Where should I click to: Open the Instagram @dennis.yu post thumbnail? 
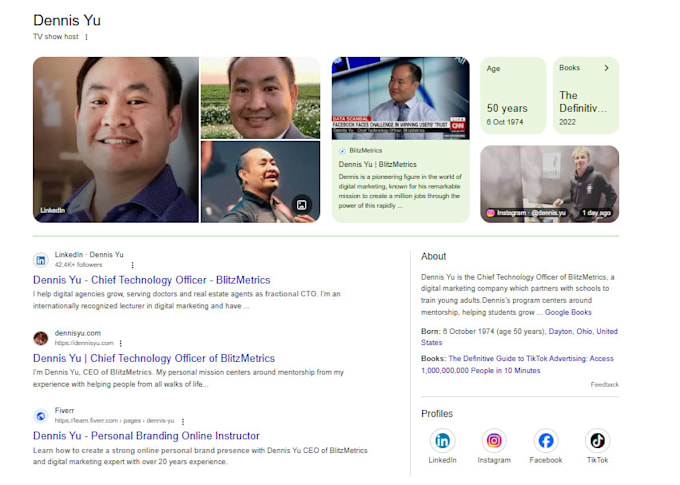pyautogui.click(x=549, y=184)
